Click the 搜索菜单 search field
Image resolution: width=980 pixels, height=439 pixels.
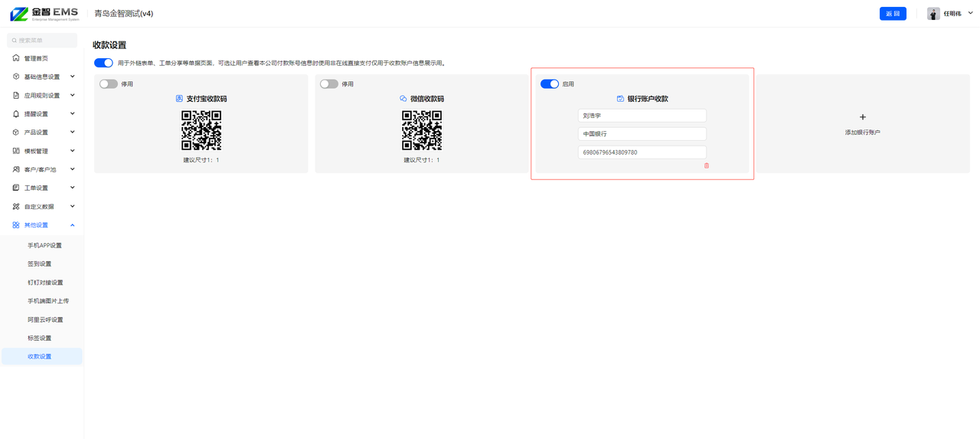tap(42, 41)
